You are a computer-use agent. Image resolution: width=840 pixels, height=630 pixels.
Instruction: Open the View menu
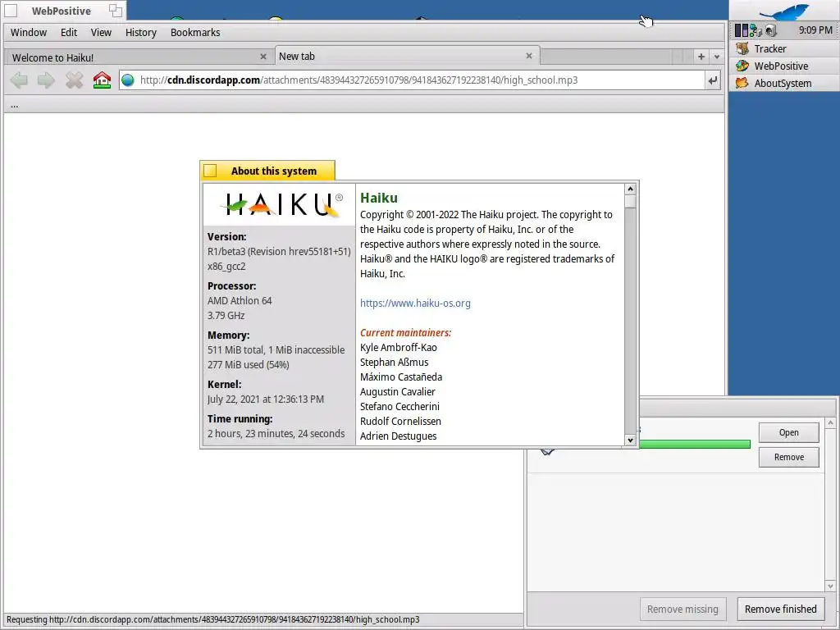(x=101, y=33)
